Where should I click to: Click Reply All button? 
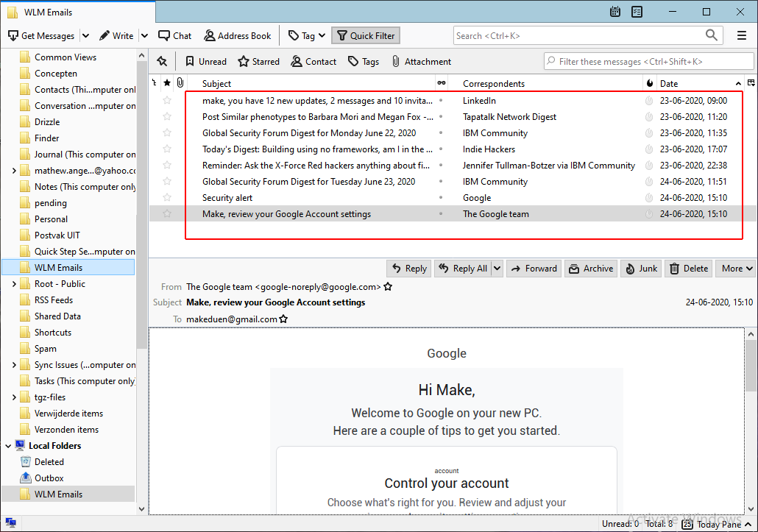(x=463, y=269)
